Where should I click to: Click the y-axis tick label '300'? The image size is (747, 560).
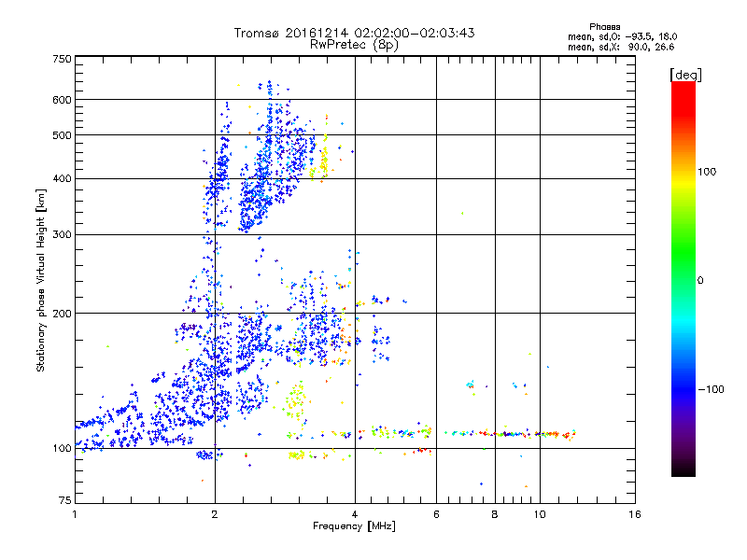(x=63, y=235)
